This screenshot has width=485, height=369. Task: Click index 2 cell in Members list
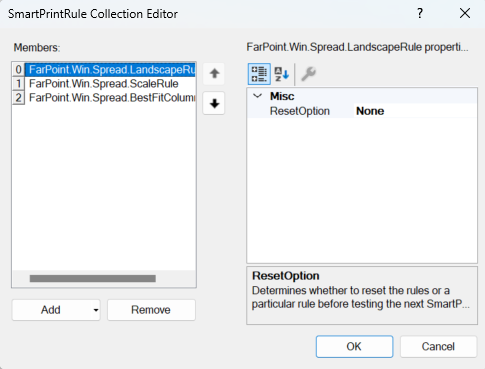19,98
